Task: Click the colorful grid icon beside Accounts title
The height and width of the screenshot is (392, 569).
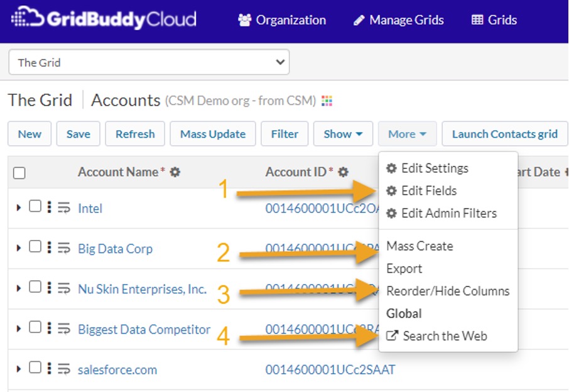Action: pos(327,101)
